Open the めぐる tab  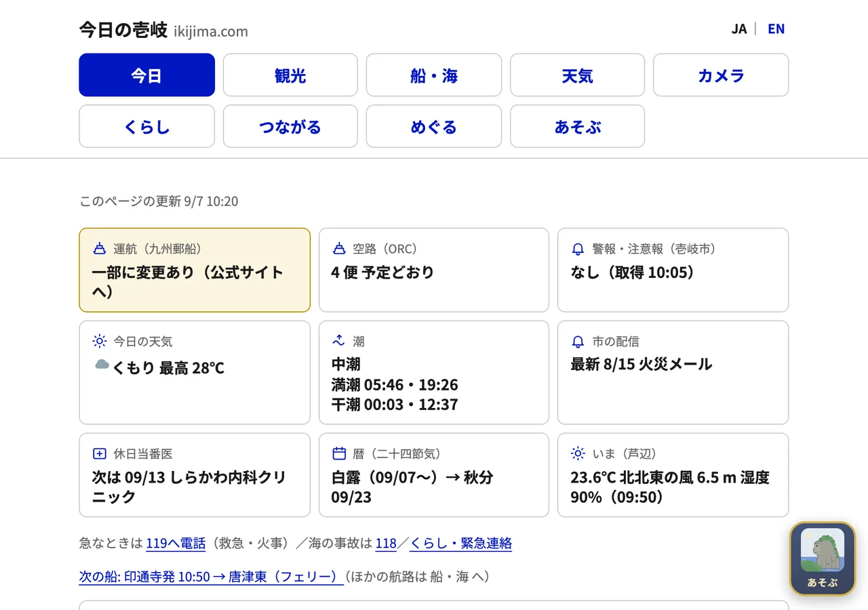(434, 126)
